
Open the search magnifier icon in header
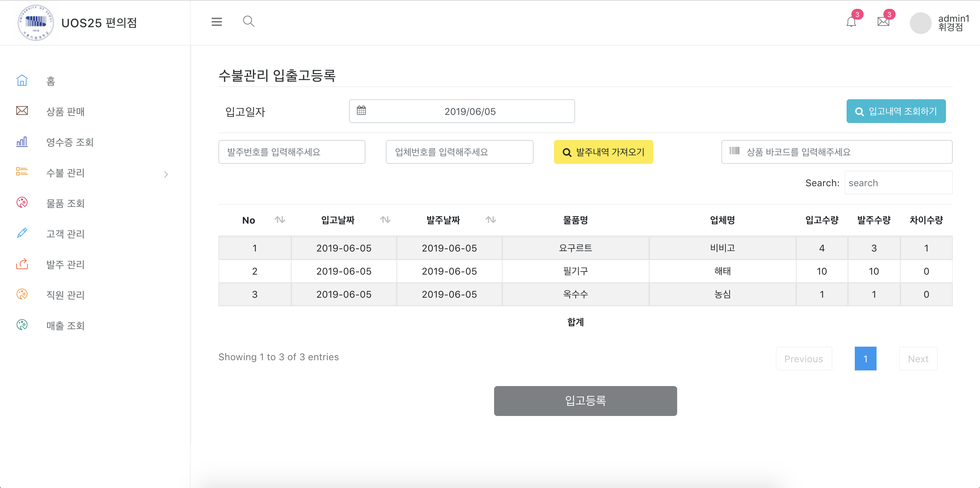(248, 21)
